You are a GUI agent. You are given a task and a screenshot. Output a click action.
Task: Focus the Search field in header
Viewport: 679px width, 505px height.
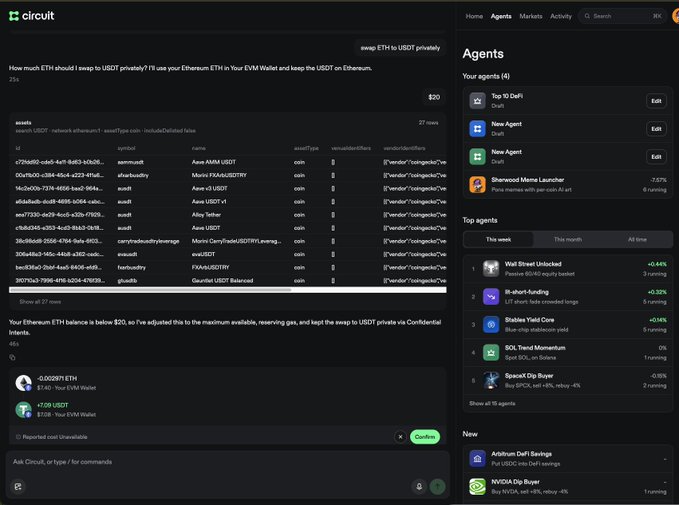[622, 16]
